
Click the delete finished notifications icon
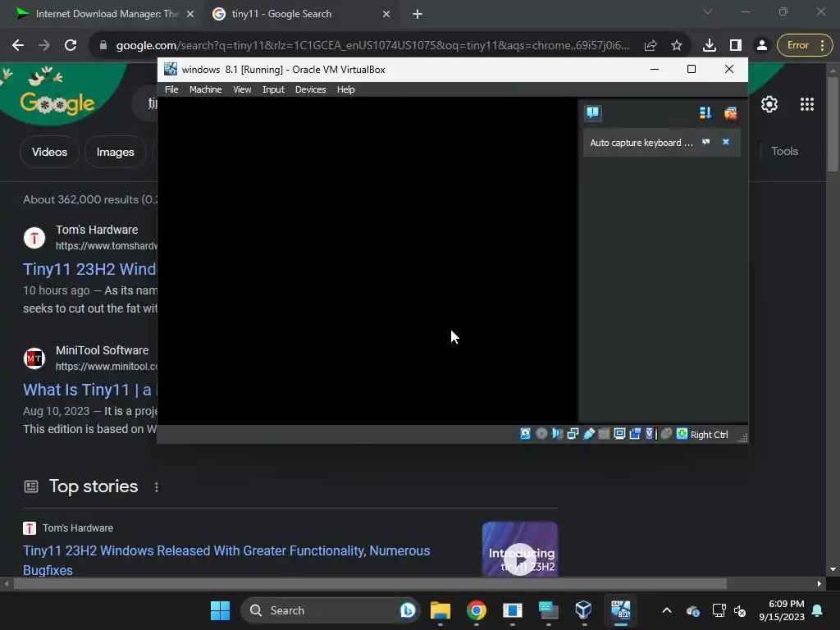point(730,113)
